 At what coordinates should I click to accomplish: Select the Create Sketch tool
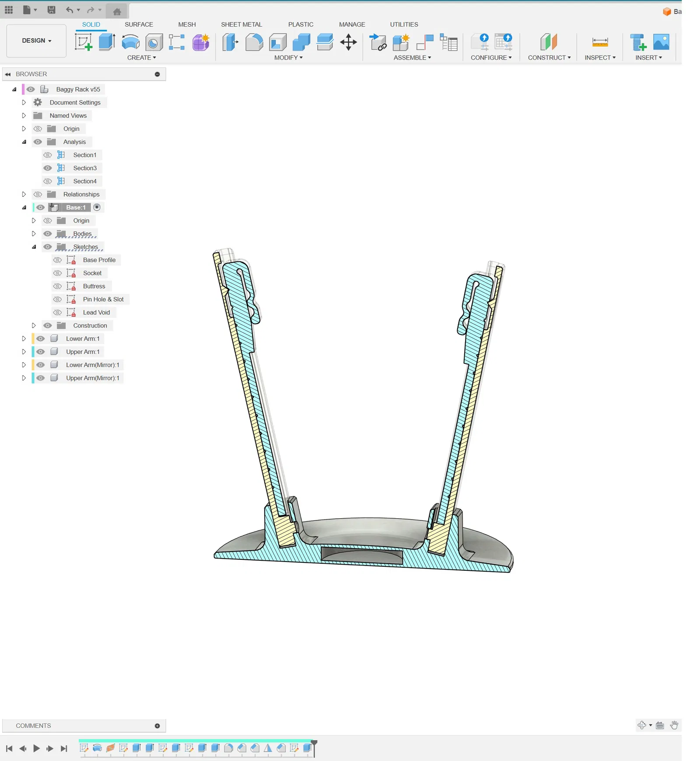83,42
